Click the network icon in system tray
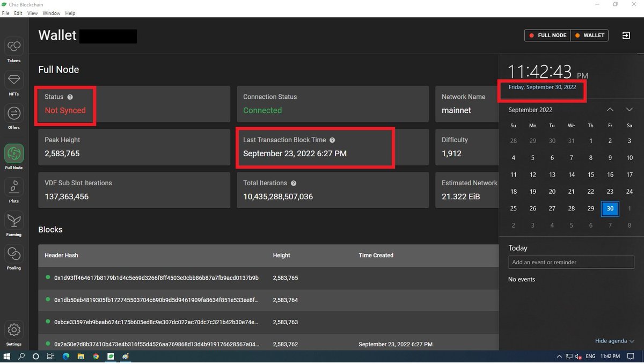 pyautogui.click(x=568, y=356)
